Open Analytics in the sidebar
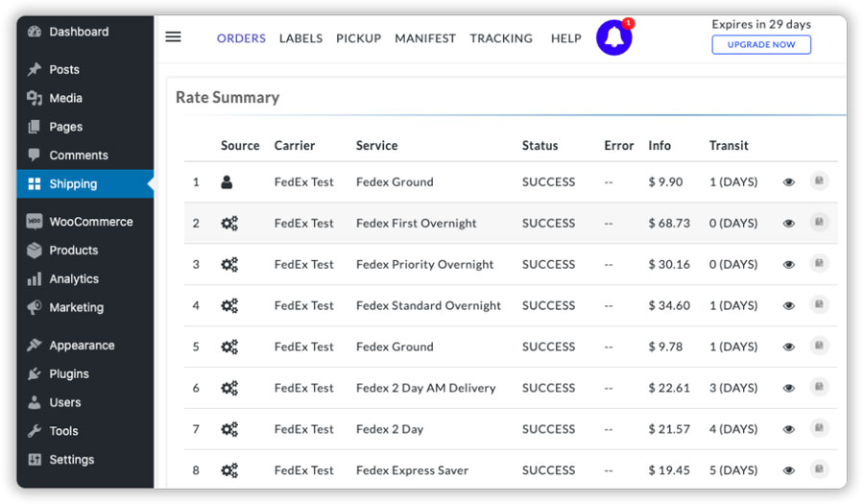Screen dimensions: 864x504 (84, 278)
